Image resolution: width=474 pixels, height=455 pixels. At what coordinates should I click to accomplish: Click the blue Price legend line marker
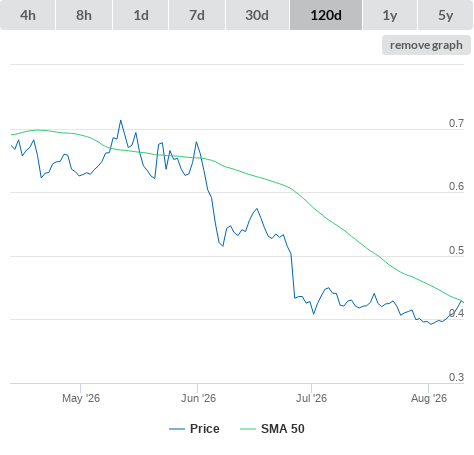pyautogui.click(x=177, y=429)
